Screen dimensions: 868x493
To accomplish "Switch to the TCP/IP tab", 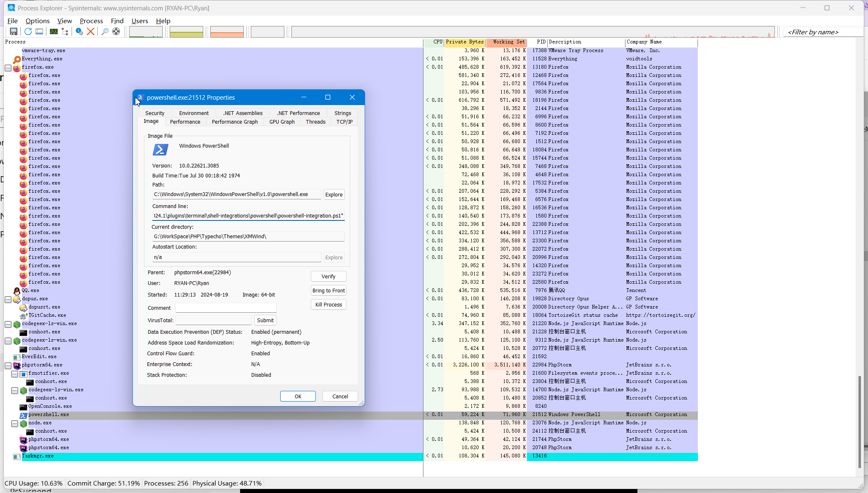I will tap(344, 122).
